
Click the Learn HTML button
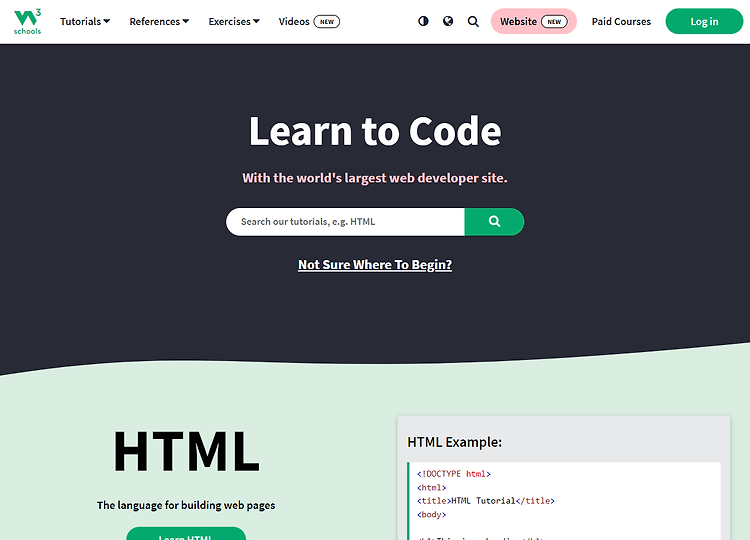[186, 534]
